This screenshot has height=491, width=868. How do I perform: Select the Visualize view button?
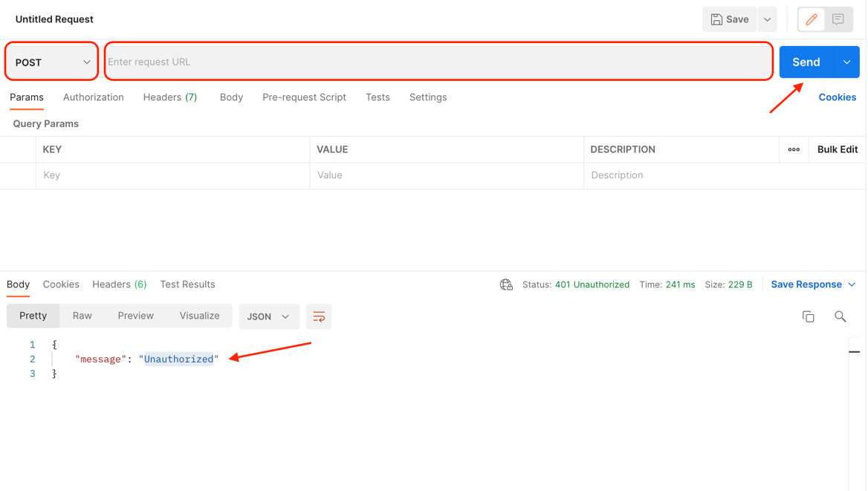199,316
